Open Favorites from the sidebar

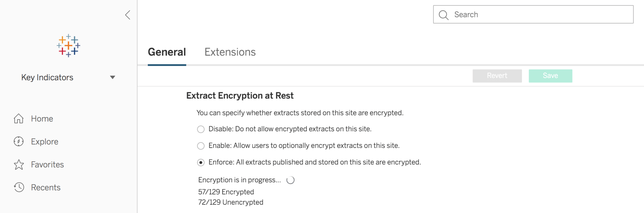click(47, 165)
